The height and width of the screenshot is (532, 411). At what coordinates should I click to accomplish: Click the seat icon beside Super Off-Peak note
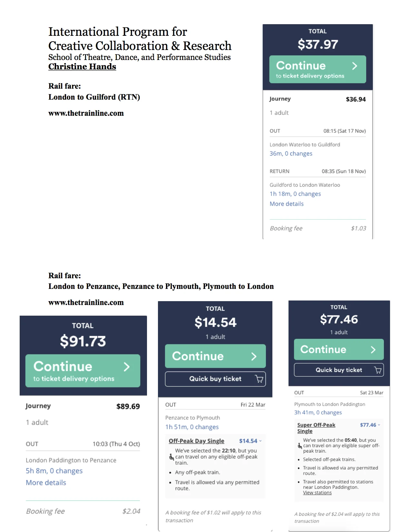pyautogui.click(x=300, y=446)
